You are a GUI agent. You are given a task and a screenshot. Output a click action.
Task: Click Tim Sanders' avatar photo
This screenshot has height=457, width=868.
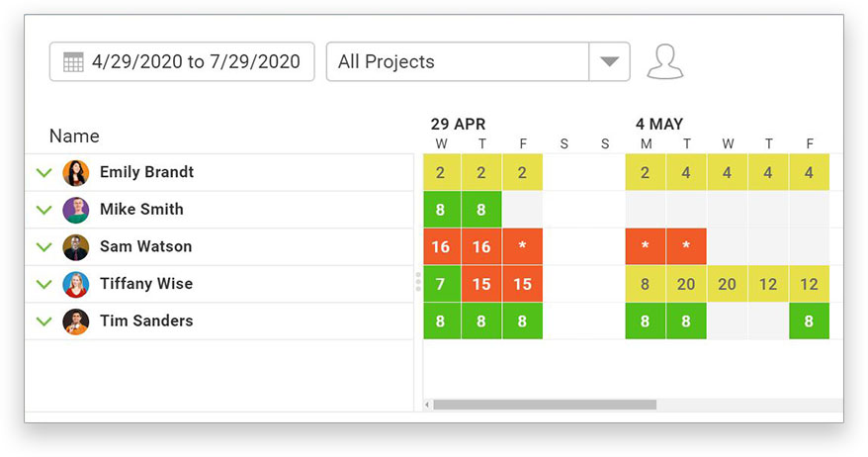[76, 321]
